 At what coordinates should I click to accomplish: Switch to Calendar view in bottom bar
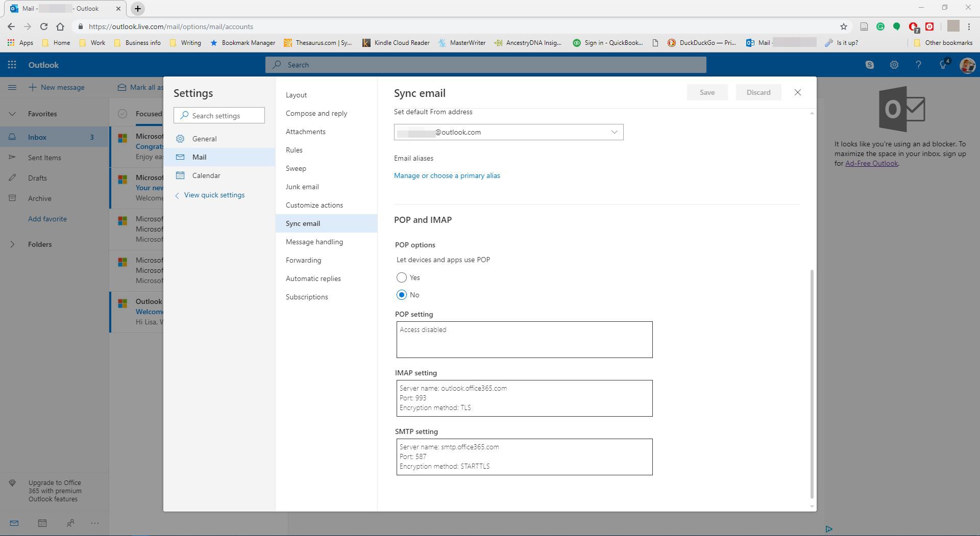click(x=42, y=523)
